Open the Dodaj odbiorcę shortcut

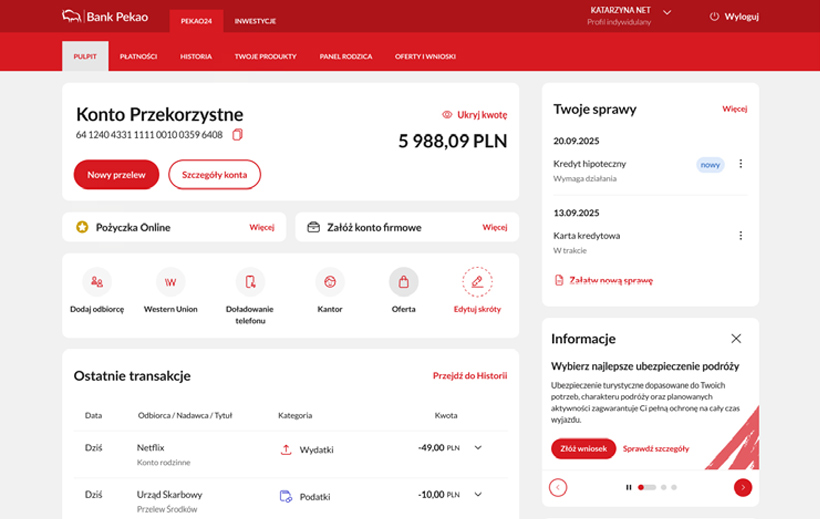click(x=97, y=282)
